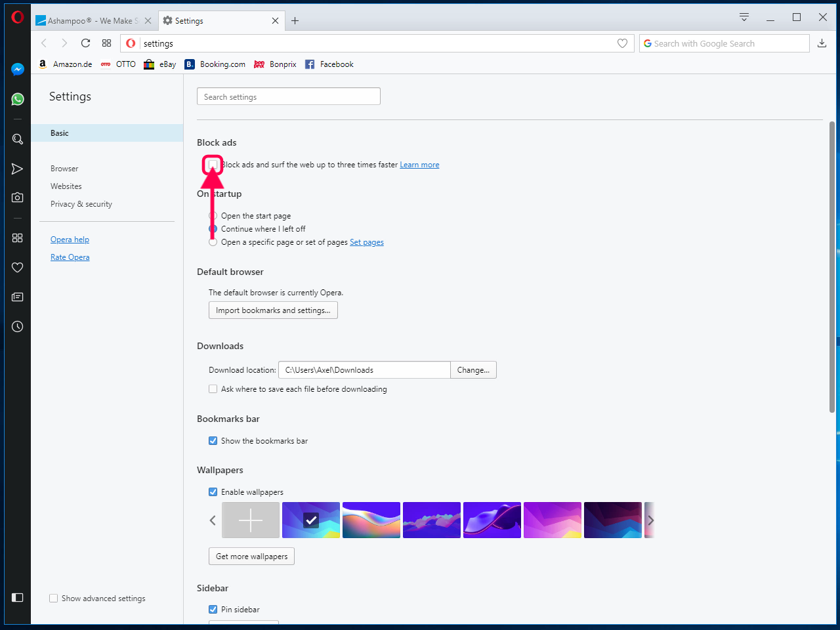Open the 'Opera help' link
Viewport: 840px width, 630px height.
tap(70, 240)
